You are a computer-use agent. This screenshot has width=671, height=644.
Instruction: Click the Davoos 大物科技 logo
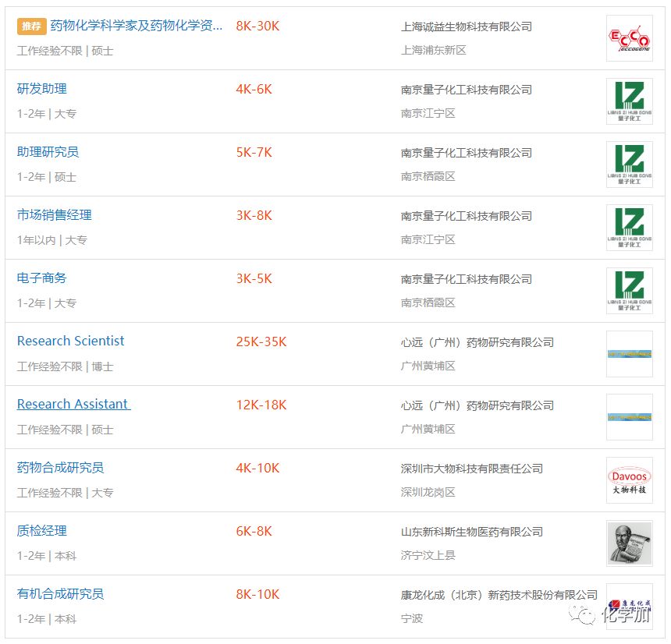(x=630, y=480)
